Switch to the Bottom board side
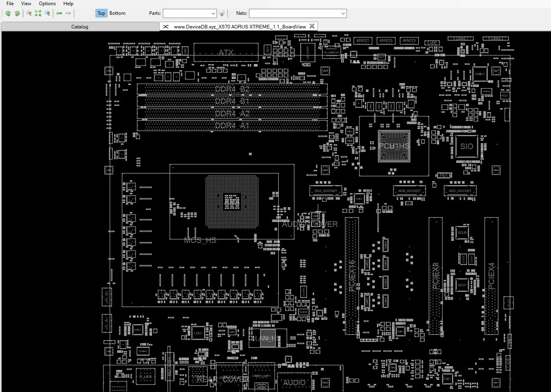Image resolution: width=551 pixels, height=392 pixels. click(117, 13)
